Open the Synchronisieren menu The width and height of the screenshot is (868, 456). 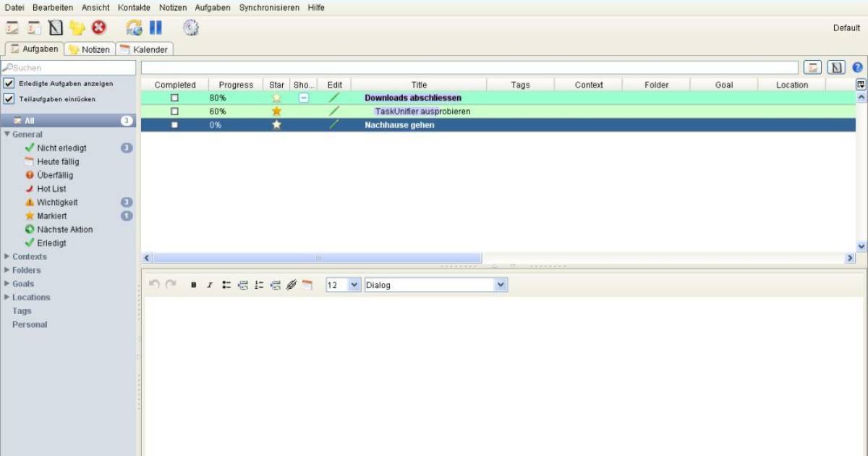270,7
